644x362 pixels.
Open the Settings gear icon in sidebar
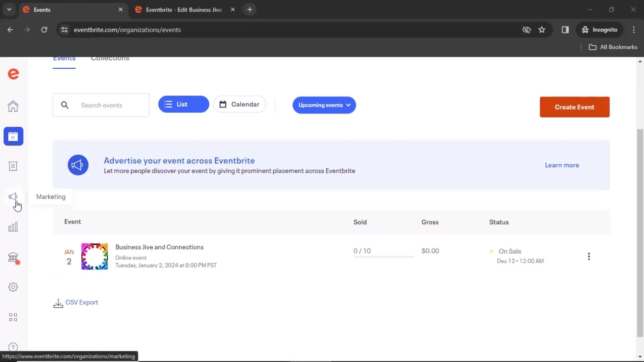point(13,287)
